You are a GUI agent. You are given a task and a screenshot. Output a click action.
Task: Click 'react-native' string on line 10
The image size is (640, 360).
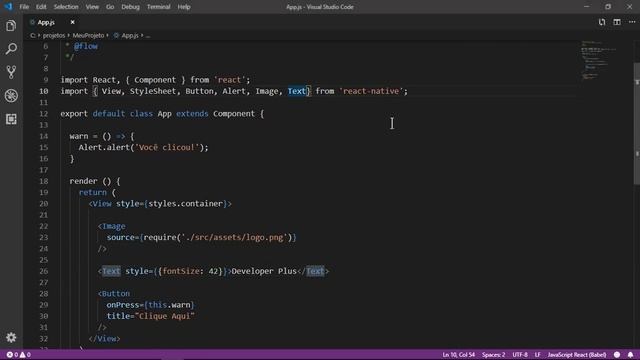tap(371, 91)
